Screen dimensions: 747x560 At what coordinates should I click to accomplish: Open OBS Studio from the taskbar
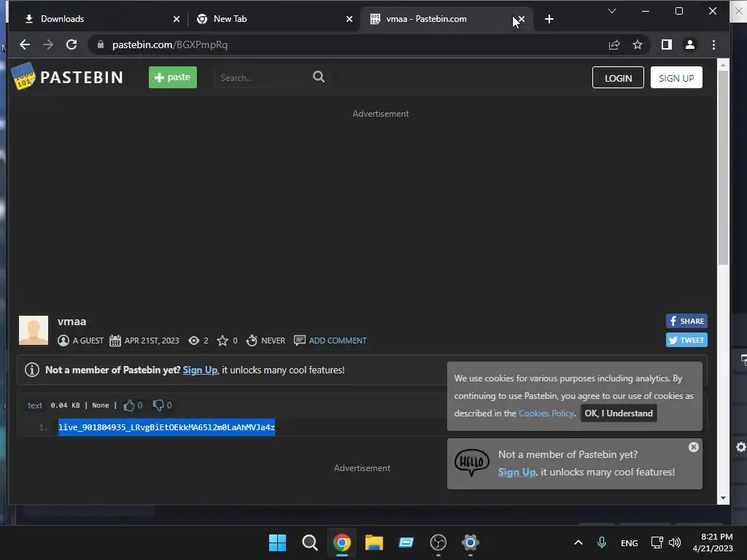(x=438, y=542)
